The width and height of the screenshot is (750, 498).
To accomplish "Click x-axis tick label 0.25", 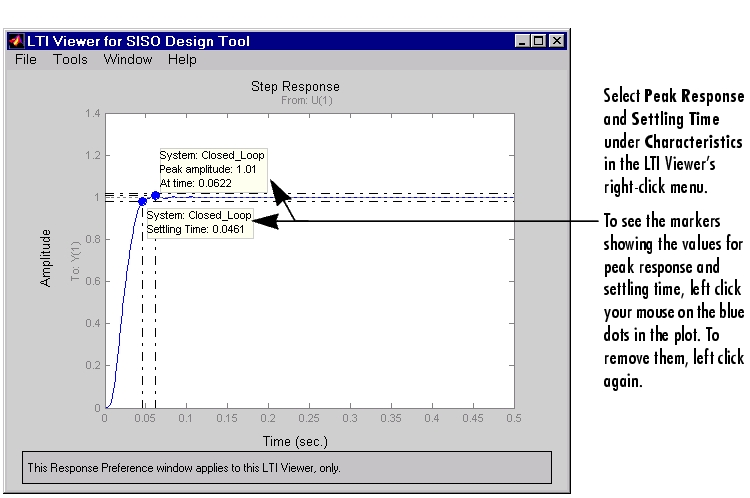I will tap(309, 418).
